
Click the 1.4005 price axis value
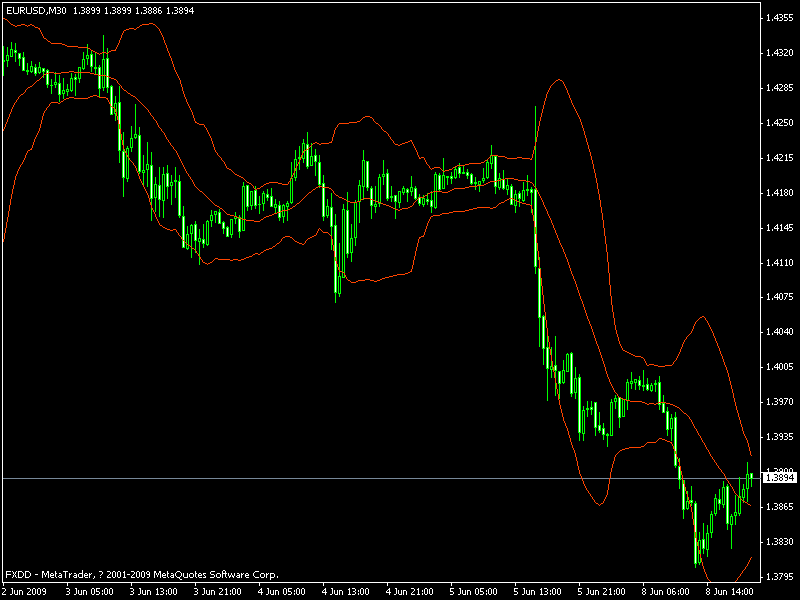tap(780, 367)
